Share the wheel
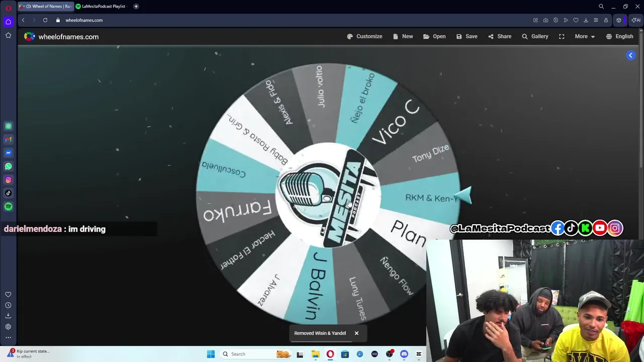Image resolution: width=644 pixels, height=362 pixels. click(x=500, y=36)
